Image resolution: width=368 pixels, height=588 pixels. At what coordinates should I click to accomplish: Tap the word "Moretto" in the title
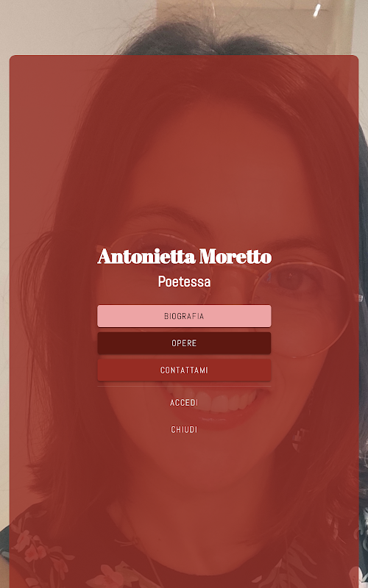pyautogui.click(x=235, y=257)
